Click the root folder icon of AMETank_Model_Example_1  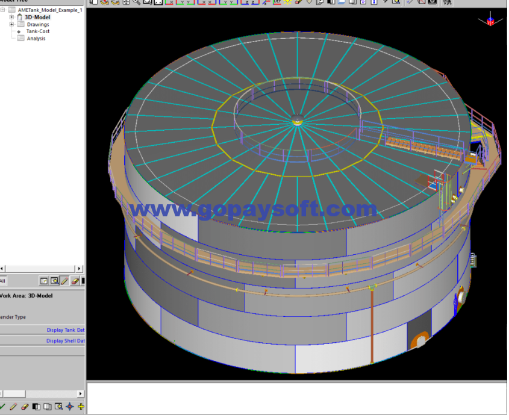click(11, 10)
